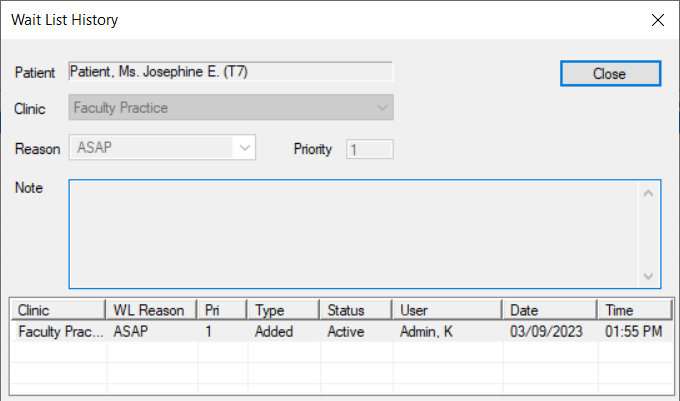Click the Pri column header
Viewport: 680px width, 401px height.
coord(222,310)
